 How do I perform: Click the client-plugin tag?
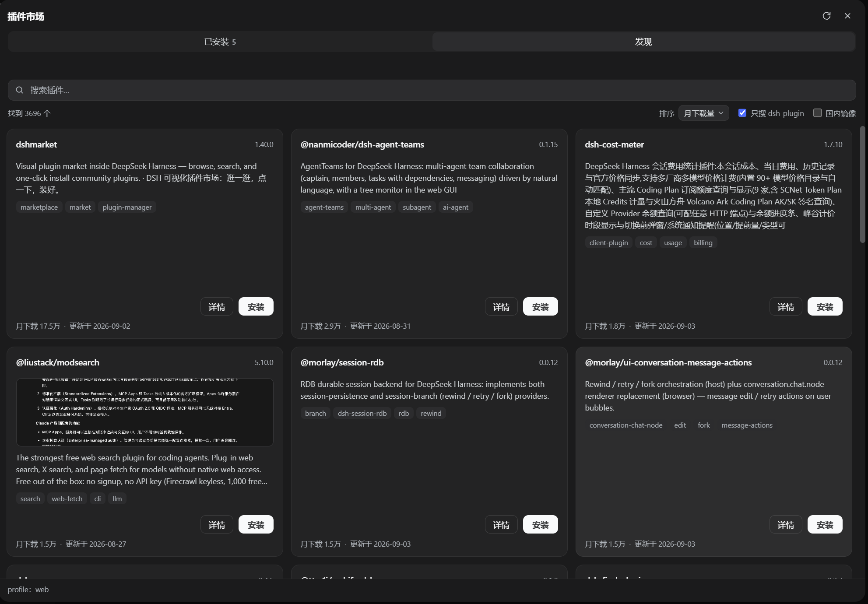click(x=608, y=242)
